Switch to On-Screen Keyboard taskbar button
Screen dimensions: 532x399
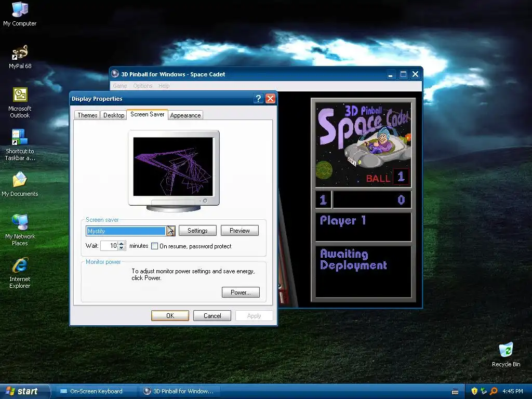pyautogui.click(x=96, y=391)
